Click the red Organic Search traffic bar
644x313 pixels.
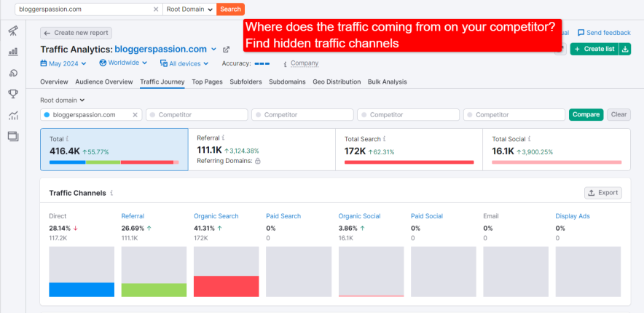pyautogui.click(x=227, y=286)
